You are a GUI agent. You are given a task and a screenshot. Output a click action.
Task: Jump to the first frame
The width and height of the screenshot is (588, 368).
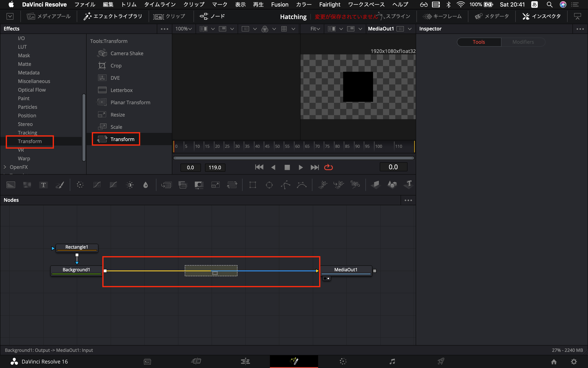[259, 167]
